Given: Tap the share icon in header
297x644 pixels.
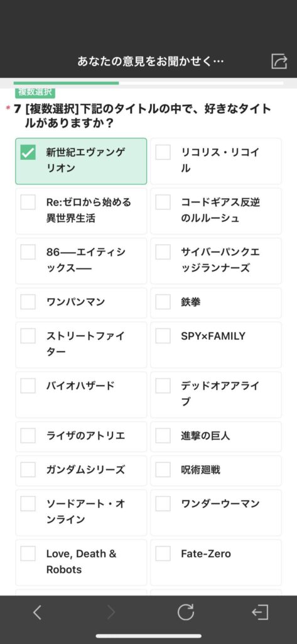Looking at the screenshot, I should (x=279, y=62).
